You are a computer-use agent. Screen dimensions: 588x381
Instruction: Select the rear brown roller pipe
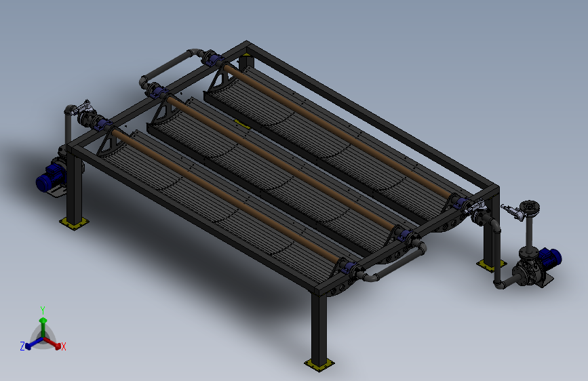click(338, 130)
